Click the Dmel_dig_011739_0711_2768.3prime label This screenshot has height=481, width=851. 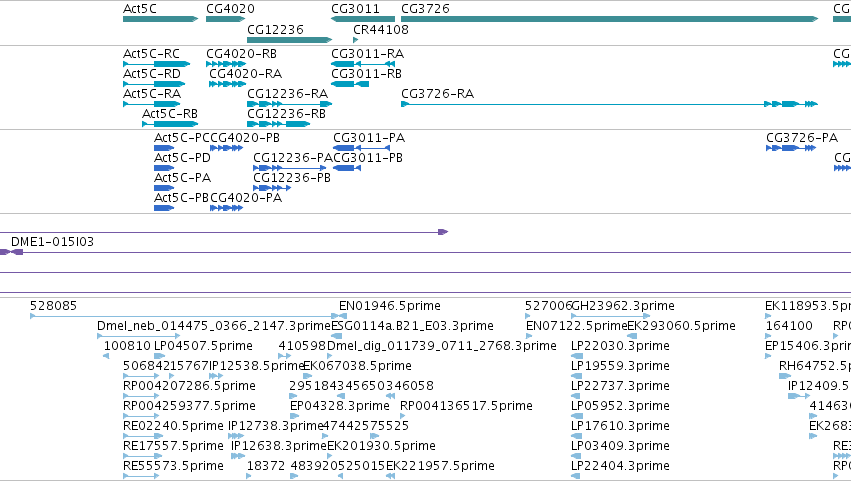pyautogui.click(x=442, y=346)
